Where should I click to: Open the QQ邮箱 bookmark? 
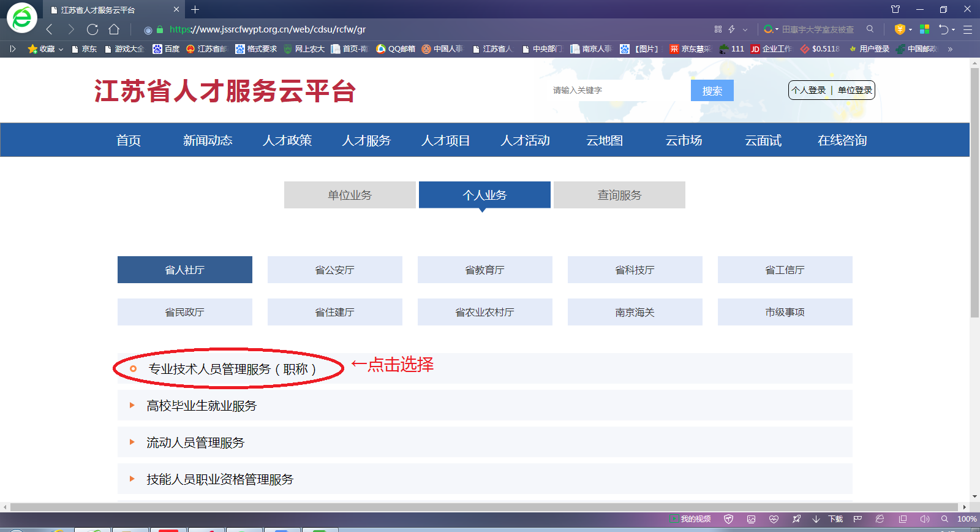tap(396, 49)
